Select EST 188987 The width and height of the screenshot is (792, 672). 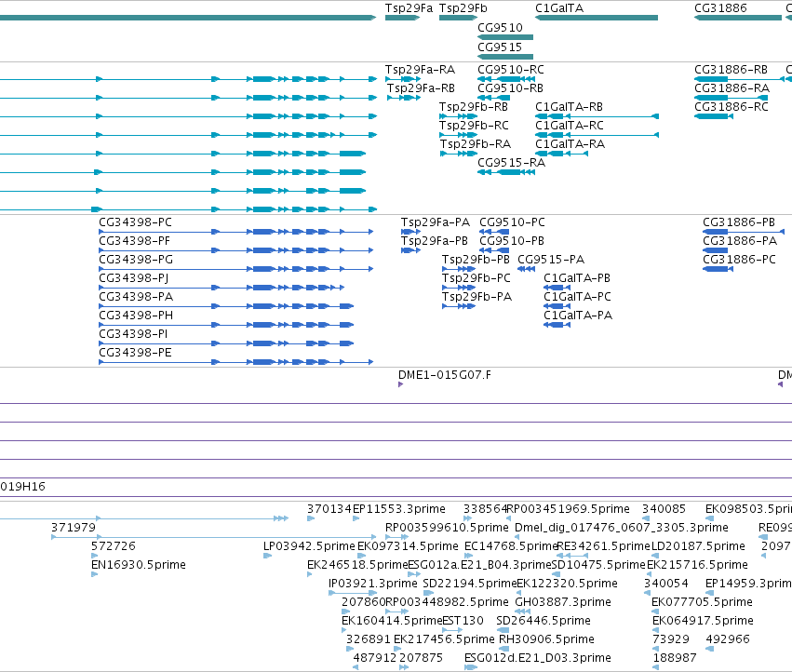pos(675,658)
